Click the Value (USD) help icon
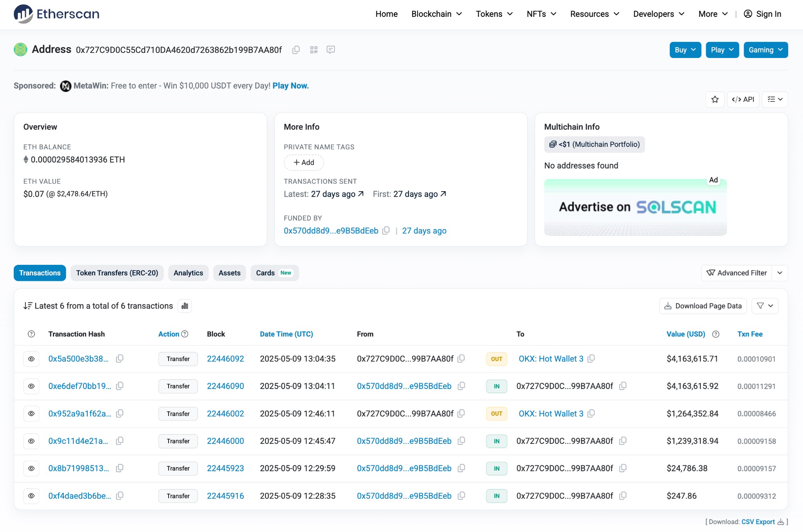The image size is (803, 532). click(716, 334)
